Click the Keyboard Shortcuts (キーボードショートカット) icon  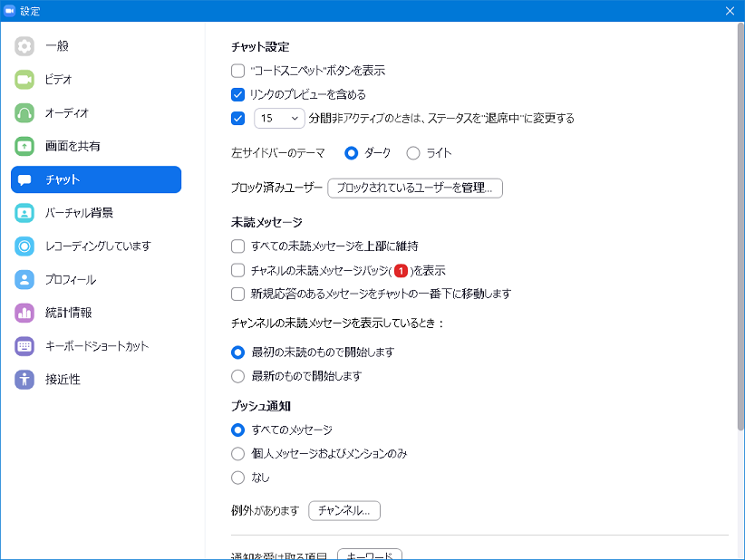pyautogui.click(x=24, y=346)
